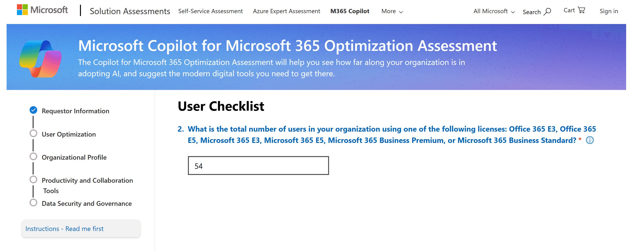Click the Search label in the header

click(532, 12)
